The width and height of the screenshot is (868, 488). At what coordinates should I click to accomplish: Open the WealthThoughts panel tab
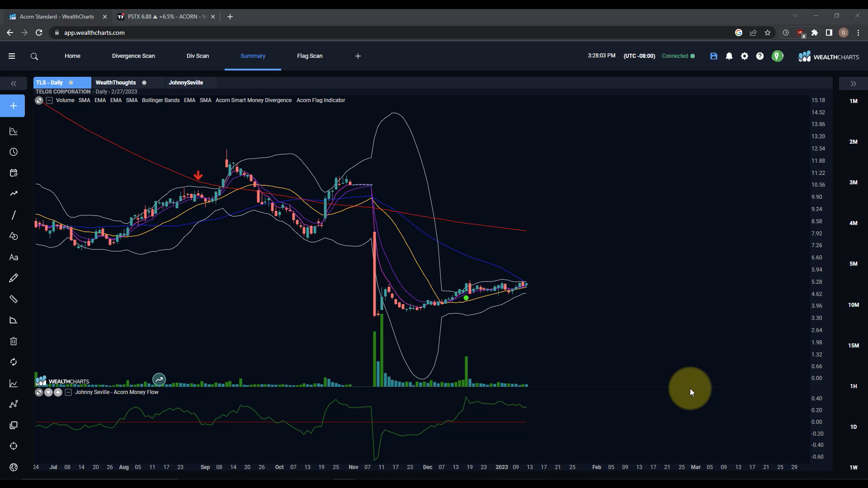[116, 83]
